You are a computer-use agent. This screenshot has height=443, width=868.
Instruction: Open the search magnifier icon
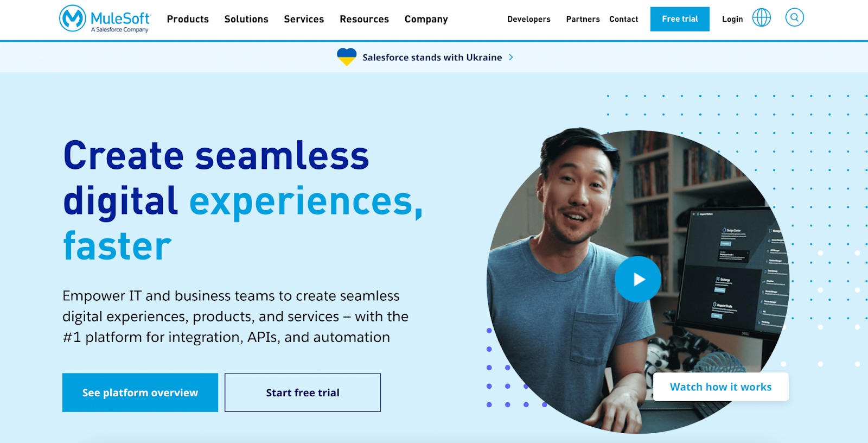coord(795,17)
